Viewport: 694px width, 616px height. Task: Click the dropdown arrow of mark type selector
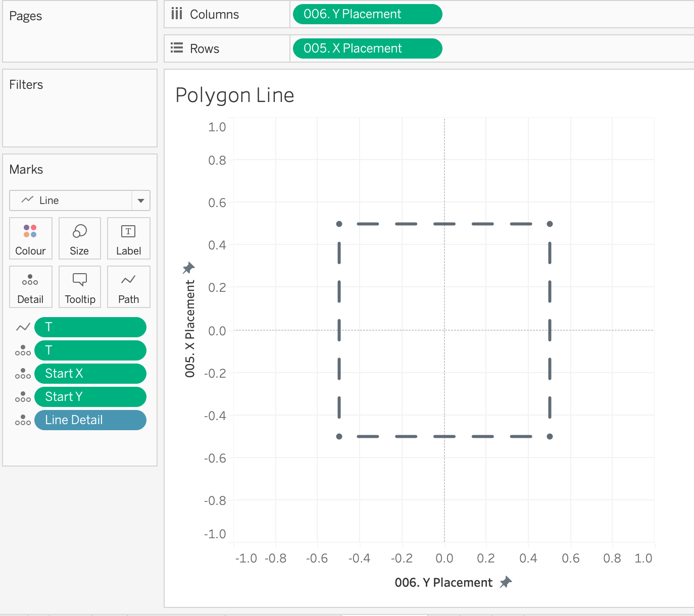[141, 200]
